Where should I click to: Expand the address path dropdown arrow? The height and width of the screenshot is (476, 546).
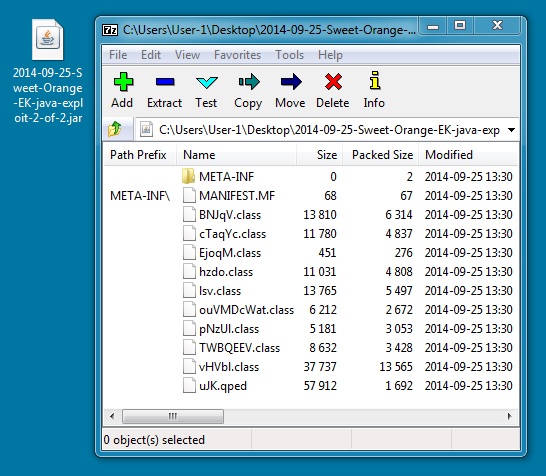[x=511, y=130]
